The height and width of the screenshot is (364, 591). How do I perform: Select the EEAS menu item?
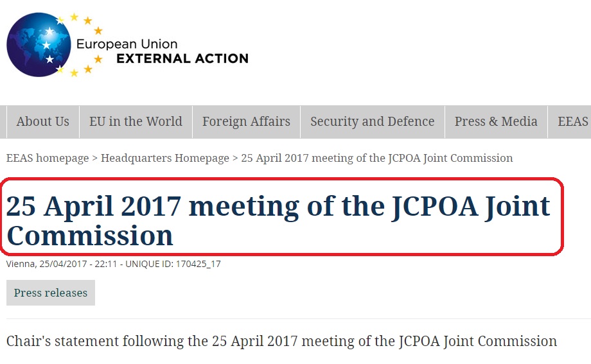[x=572, y=122]
